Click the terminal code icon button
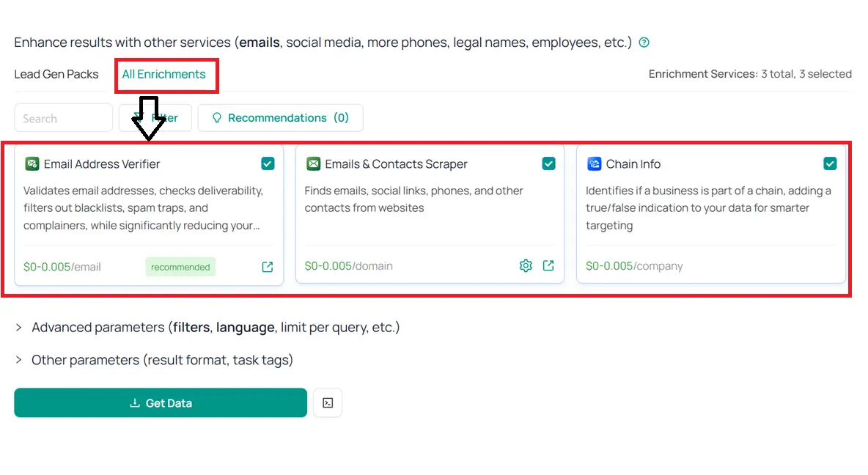Screen dimensions: 868x475 [328, 403]
